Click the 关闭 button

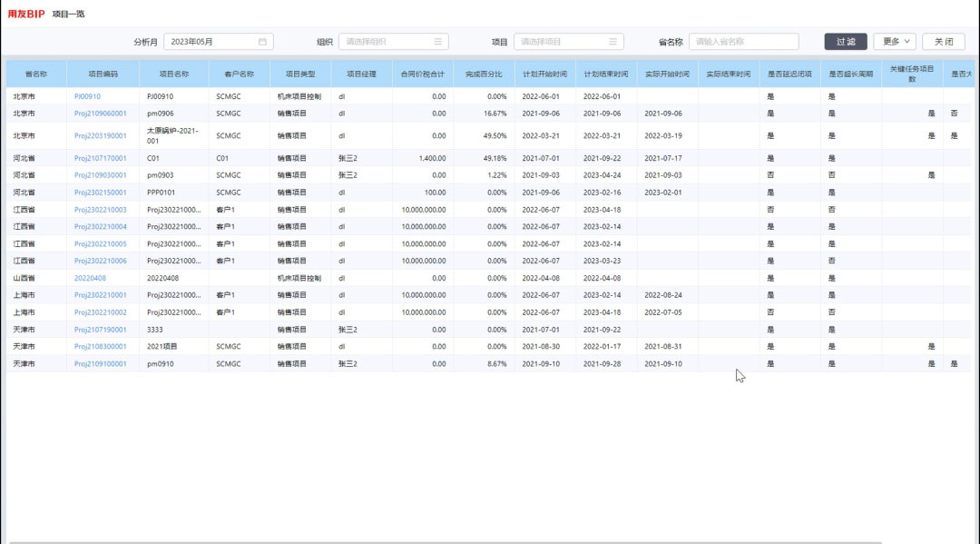click(x=944, y=41)
